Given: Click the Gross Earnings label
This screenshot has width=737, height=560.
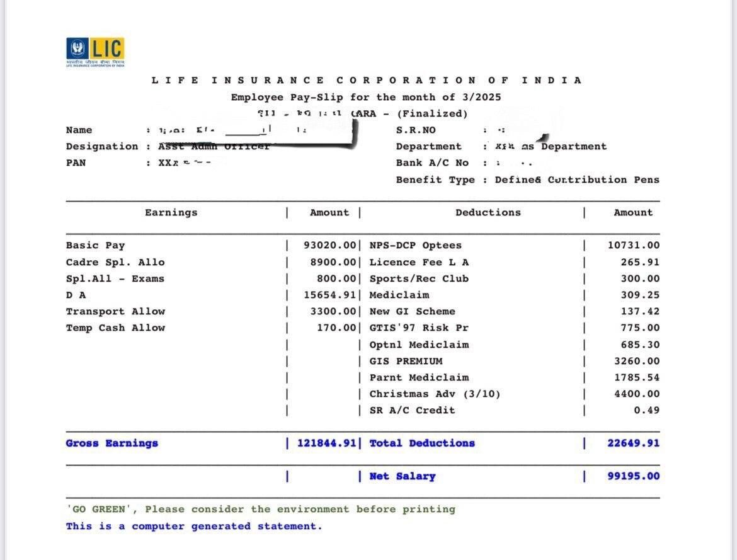Looking at the screenshot, I should pos(111,443).
